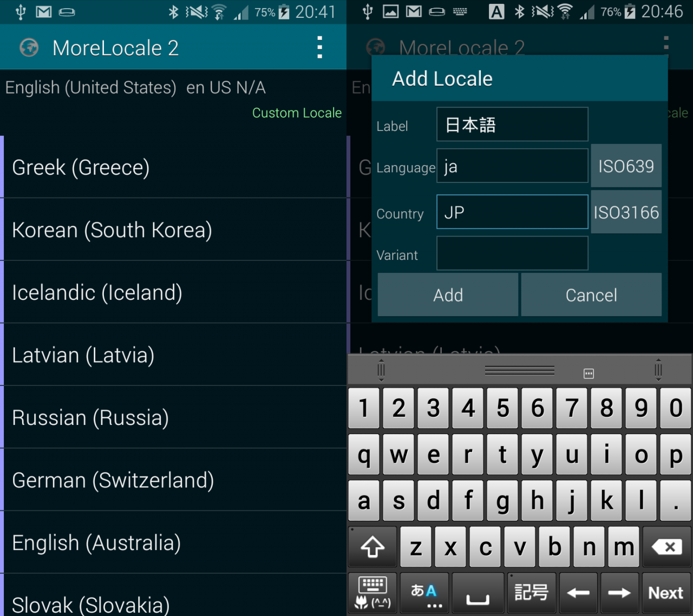Focus the Label input field
693x616 pixels.
pos(512,124)
